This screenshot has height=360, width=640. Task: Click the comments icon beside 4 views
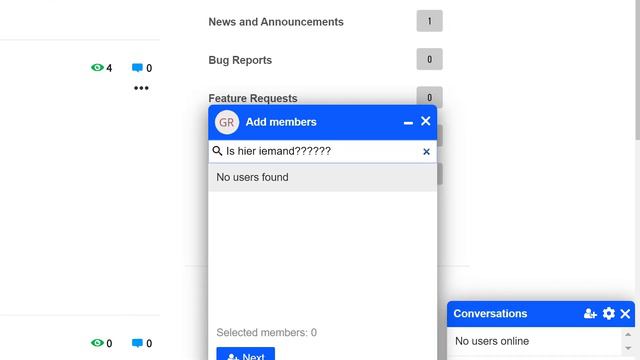pos(137,68)
